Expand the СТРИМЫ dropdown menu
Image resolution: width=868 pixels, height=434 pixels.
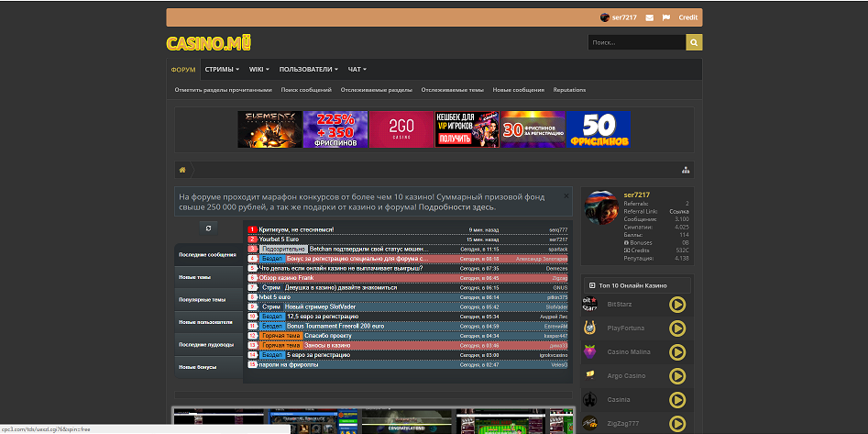222,70
